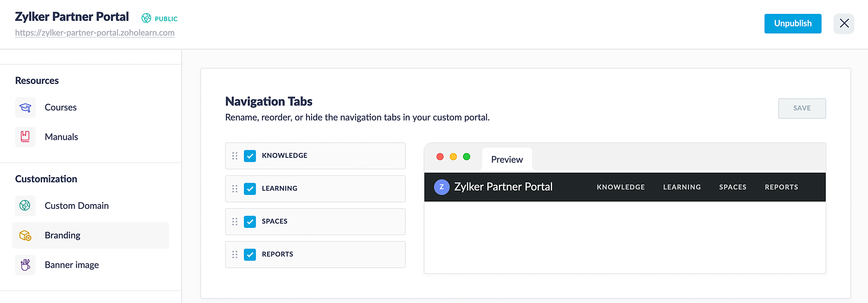The image size is (868, 303).
Task: Select Branding under Customization
Action: click(90, 235)
